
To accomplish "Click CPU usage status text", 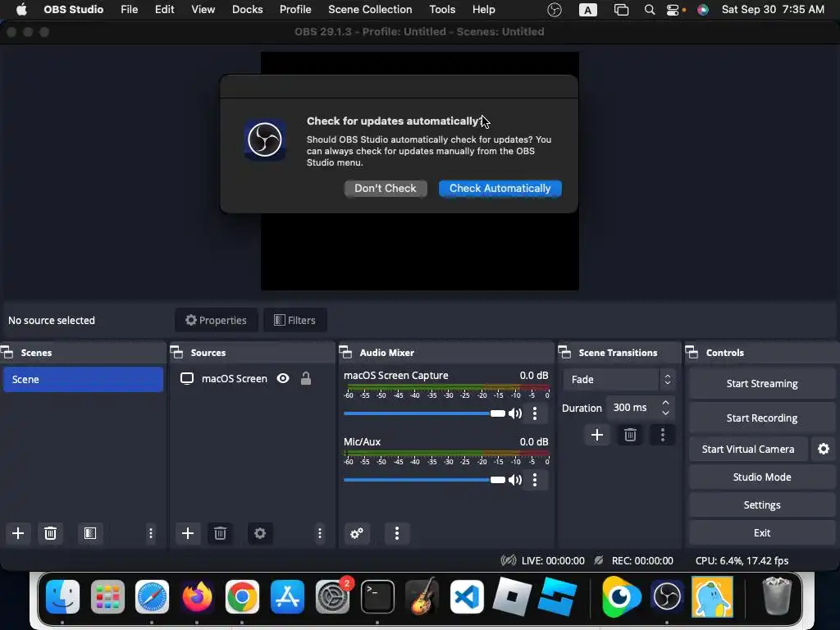I will click(742, 561).
